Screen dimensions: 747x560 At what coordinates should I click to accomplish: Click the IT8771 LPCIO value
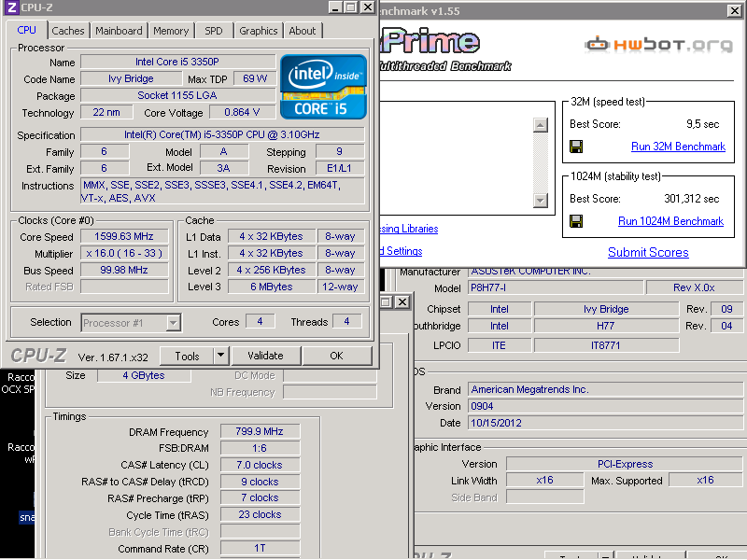point(606,345)
